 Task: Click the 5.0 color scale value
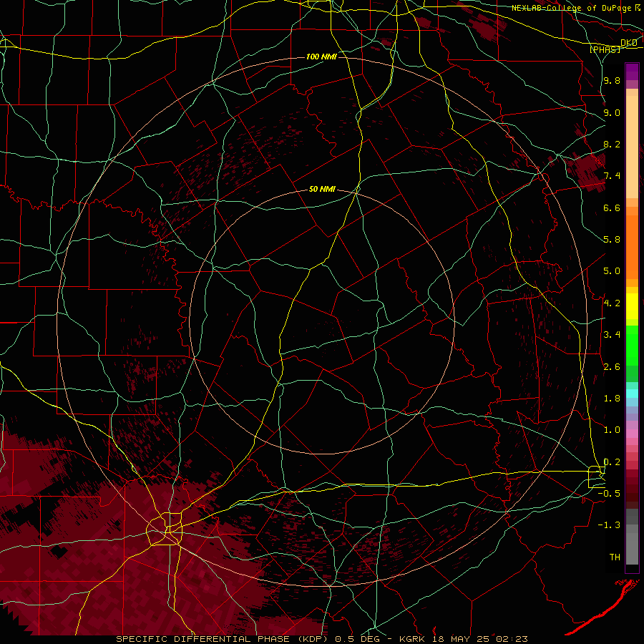point(612,271)
